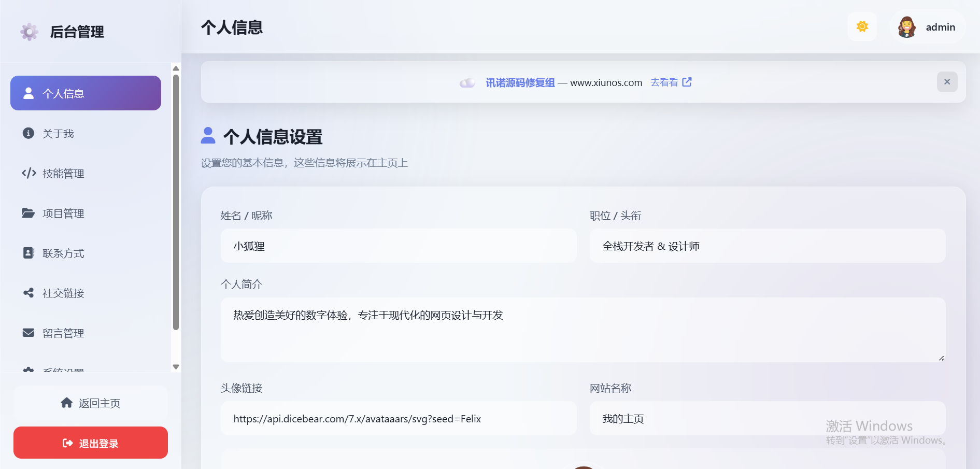Viewport: 980px width, 469px height.
Task: Click the 联系方式 contact book icon
Action: 29,253
